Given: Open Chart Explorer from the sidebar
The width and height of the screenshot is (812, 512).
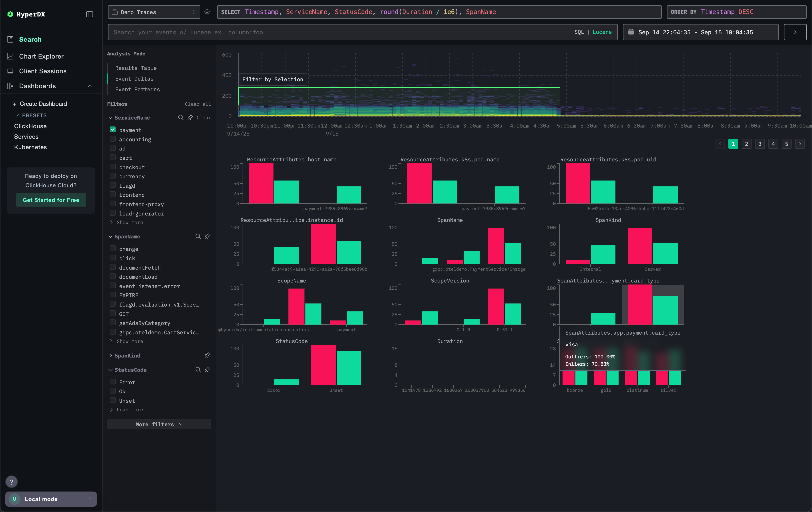Looking at the screenshot, I should coord(41,56).
